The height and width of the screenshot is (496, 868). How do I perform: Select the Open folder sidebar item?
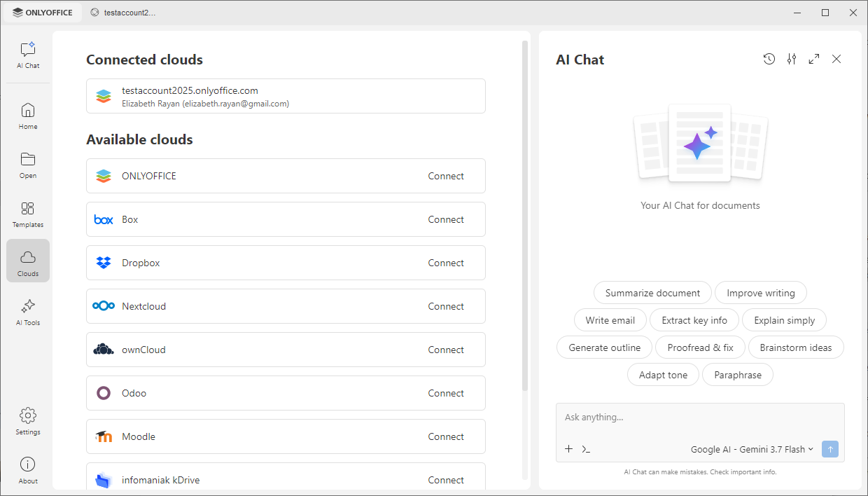tap(28, 165)
